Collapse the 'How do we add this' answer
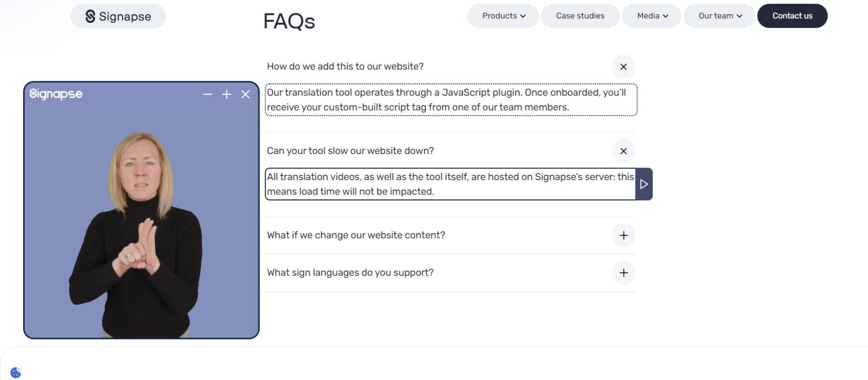 623,67
